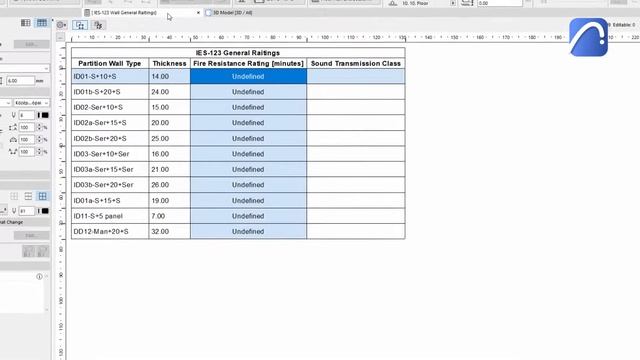Select the ID11-S+5 panel wall type cell

(x=110, y=216)
